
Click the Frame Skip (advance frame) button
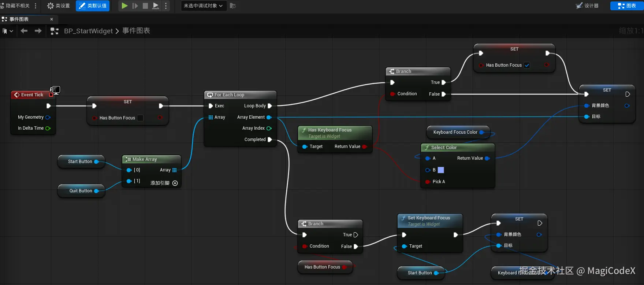click(x=135, y=6)
